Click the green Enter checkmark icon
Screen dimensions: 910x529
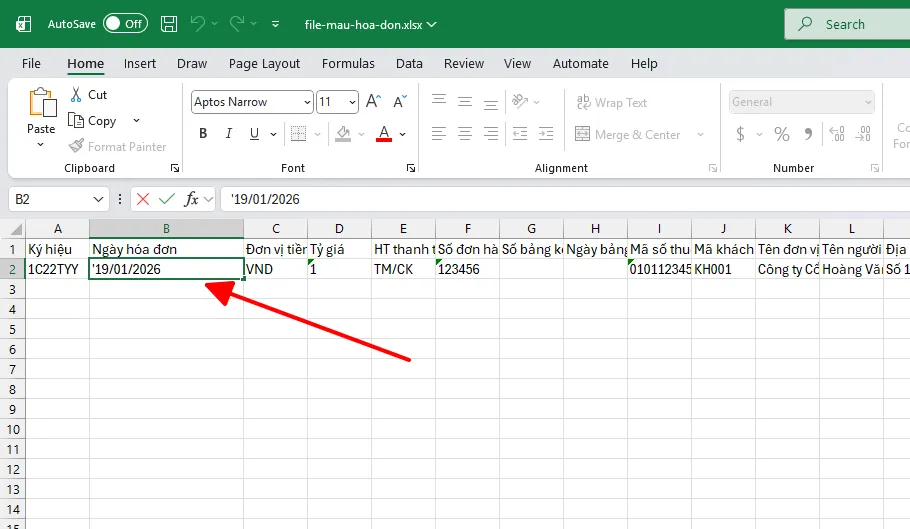(167, 200)
